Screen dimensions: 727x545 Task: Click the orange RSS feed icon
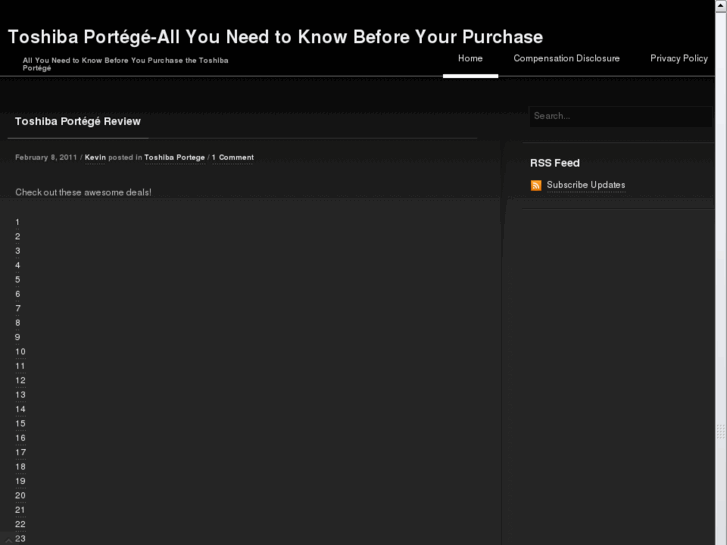[x=536, y=185]
